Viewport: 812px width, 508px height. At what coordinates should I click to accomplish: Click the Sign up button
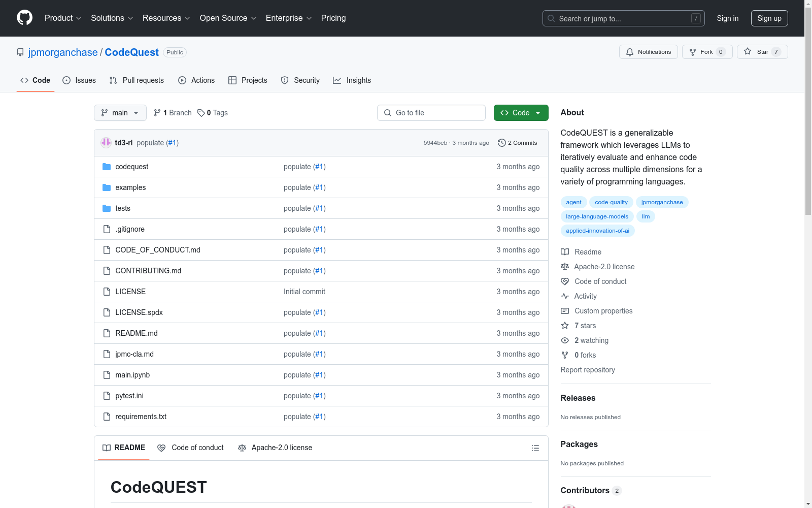pyautogui.click(x=769, y=18)
